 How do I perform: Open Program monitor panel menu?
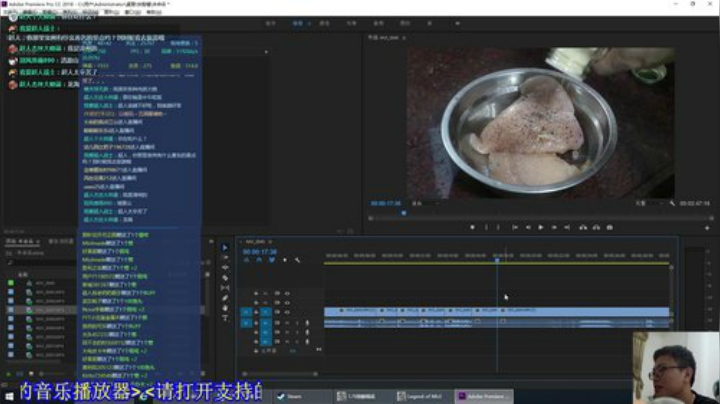[x=404, y=38]
